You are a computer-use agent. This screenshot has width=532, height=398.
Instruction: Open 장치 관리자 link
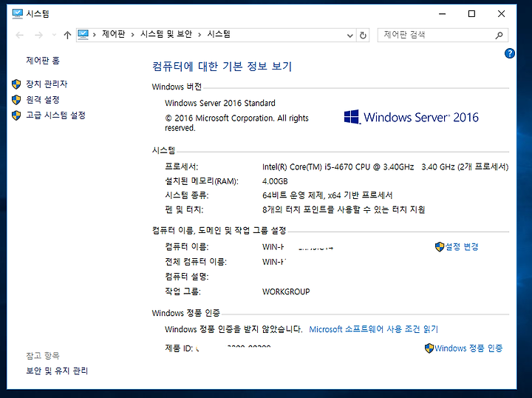tap(47, 84)
